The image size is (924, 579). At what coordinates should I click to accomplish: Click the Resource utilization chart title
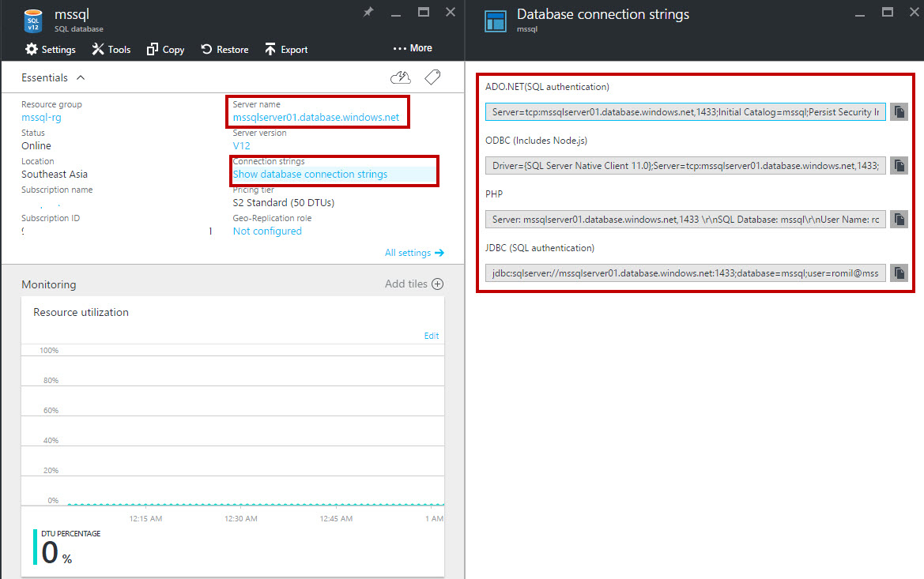81,312
